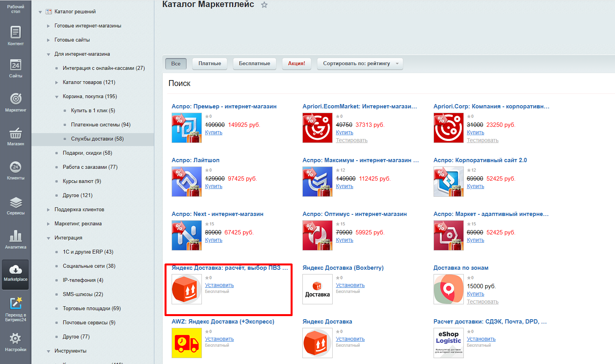
Task: Click Переход в Битрикс24 icon
Action: tap(15, 304)
